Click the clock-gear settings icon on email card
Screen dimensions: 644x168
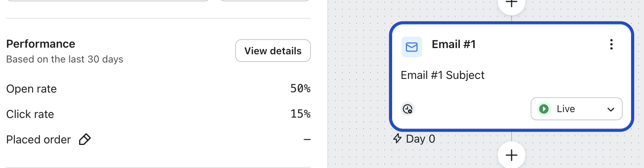(x=408, y=109)
